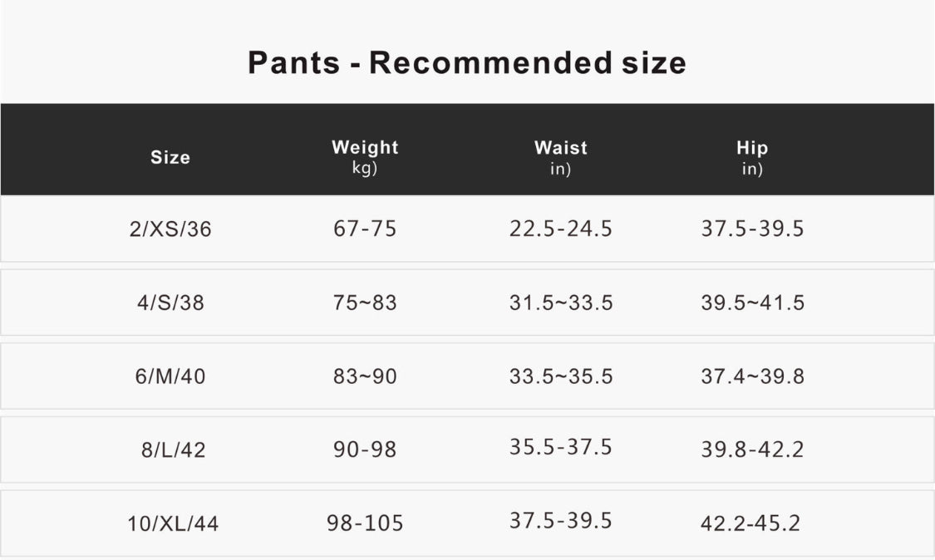Click the 22.5-24.5 waist value
Screen dimensions: 935x560
tap(561, 228)
